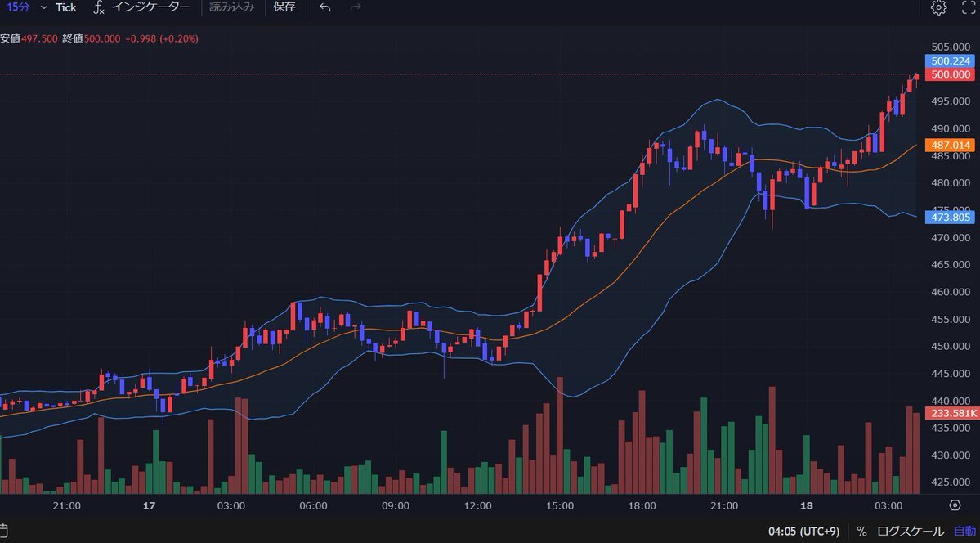Click the 500.000 current price label
The height and width of the screenshot is (543, 980).
tap(950, 74)
